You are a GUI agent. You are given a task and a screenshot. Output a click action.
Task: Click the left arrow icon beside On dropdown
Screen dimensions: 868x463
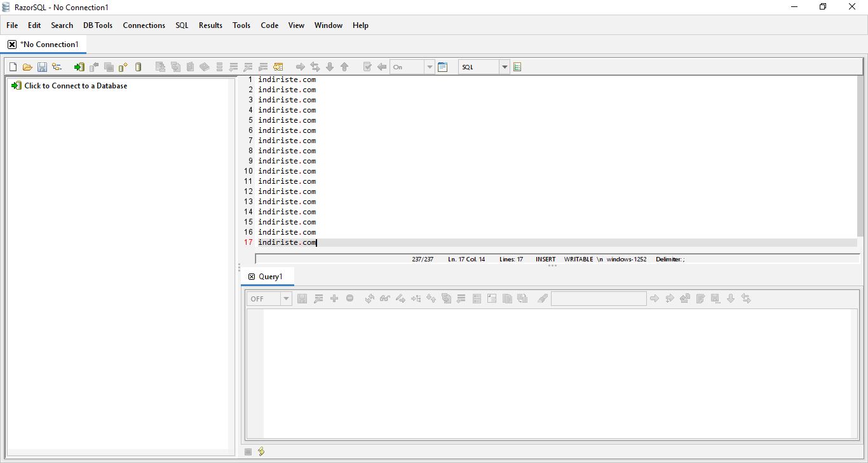pos(382,67)
